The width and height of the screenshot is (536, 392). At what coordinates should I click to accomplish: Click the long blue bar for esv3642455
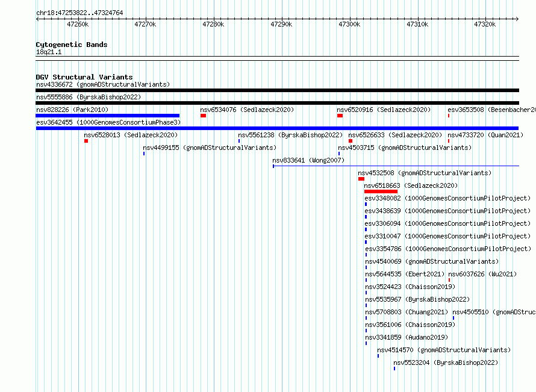(277, 128)
